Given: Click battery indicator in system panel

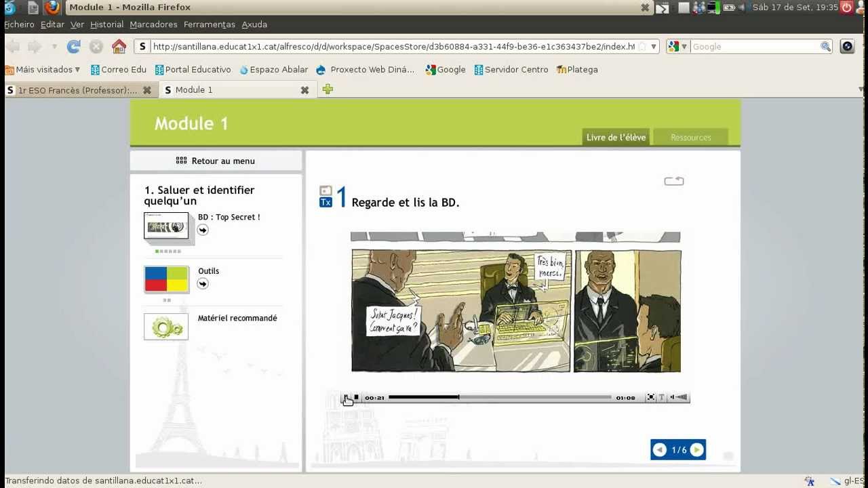Looking at the screenshot, I should pyautogui.click(x=729, y=7).
